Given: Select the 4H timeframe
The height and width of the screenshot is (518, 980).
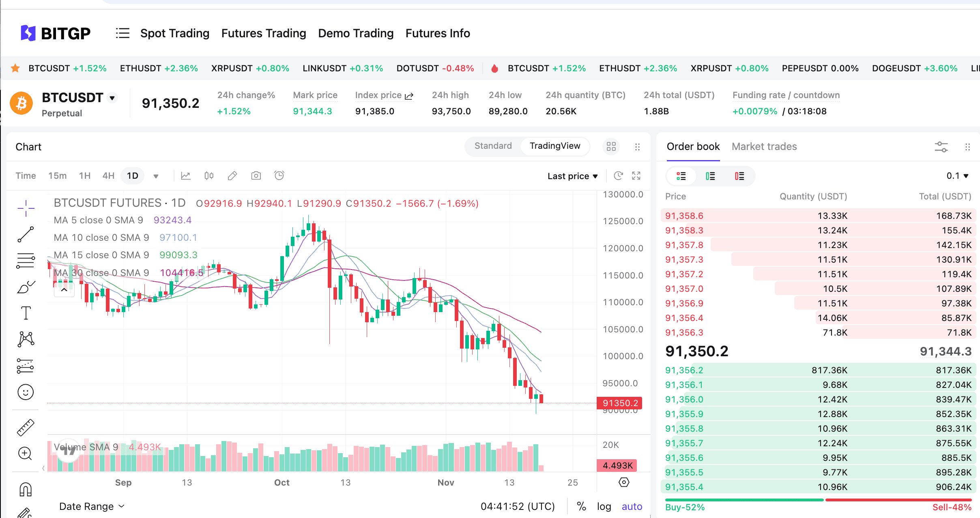Looking at the screenshot, I should (x=108, y=176).
